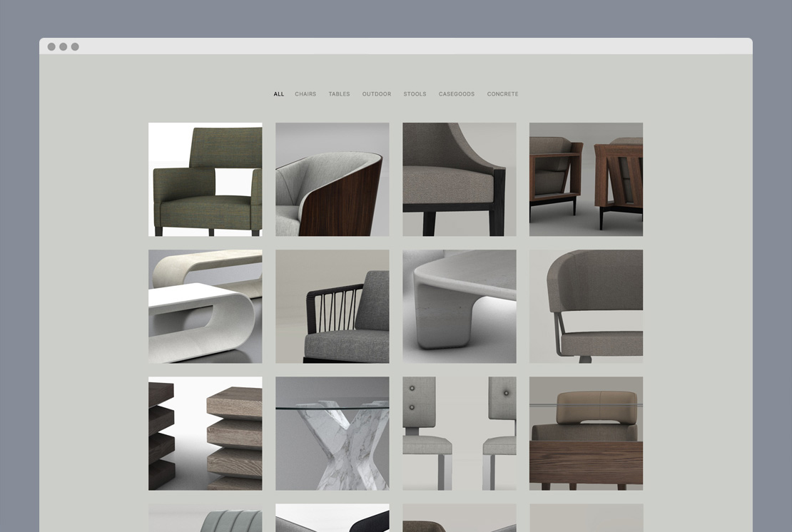Select the gray barrel-back swivel chair
The width and height of the screenshot is (792, 532).
click(x=586, y=306)
